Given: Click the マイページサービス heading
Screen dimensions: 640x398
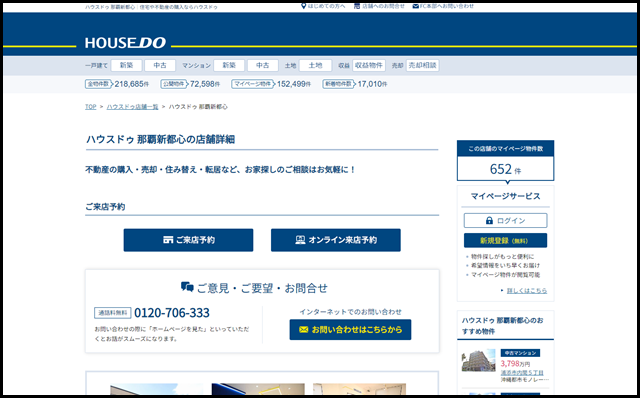Looking at the screenshot, I should [505, 196].
